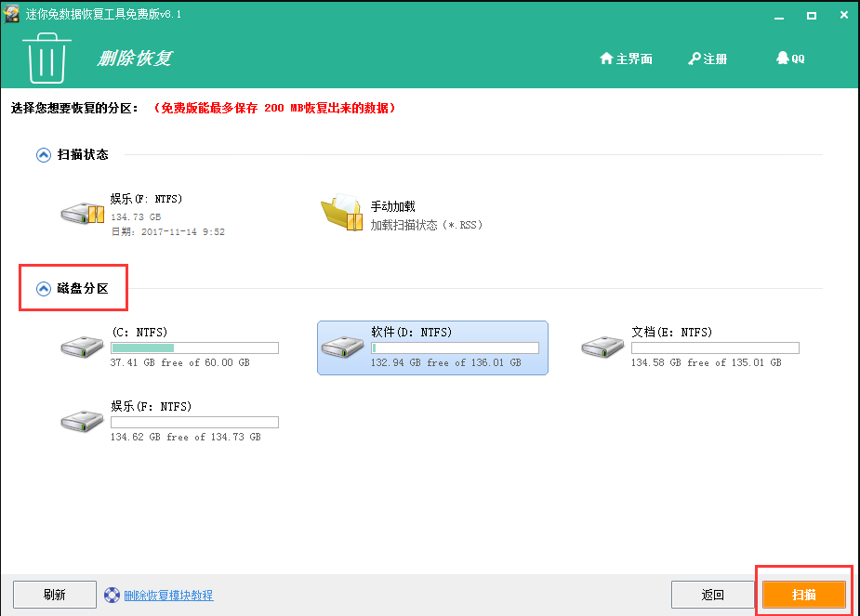
Task: Click the 日期: 2017-11-14 9:52 text
Action: 168,232
